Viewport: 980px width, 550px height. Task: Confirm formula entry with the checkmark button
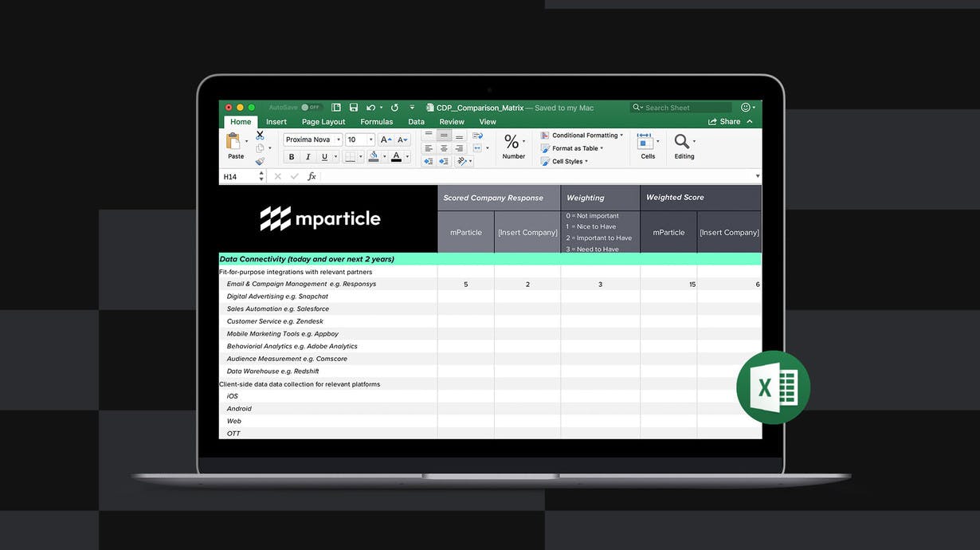(294, 176)
